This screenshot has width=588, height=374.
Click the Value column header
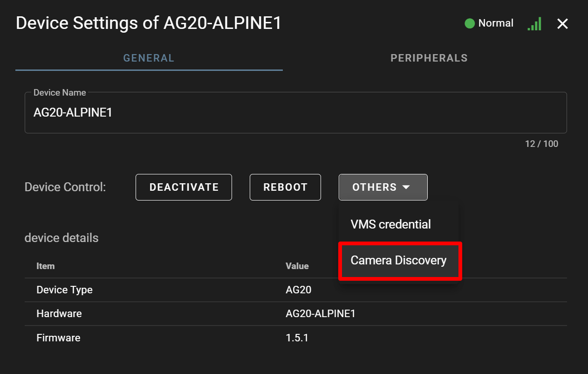click(x=297, y=266)
